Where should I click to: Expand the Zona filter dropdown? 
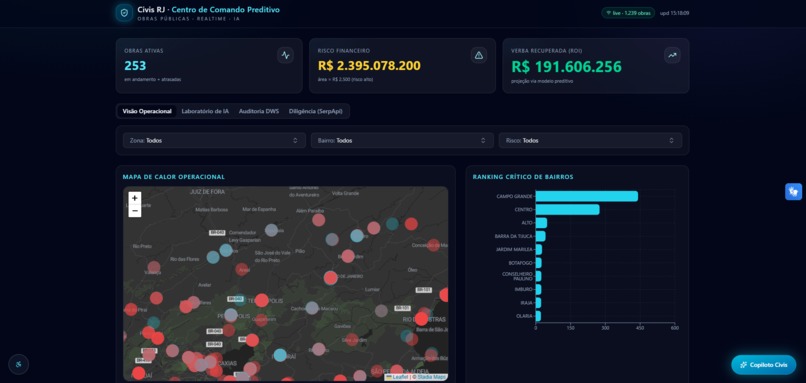214,140
